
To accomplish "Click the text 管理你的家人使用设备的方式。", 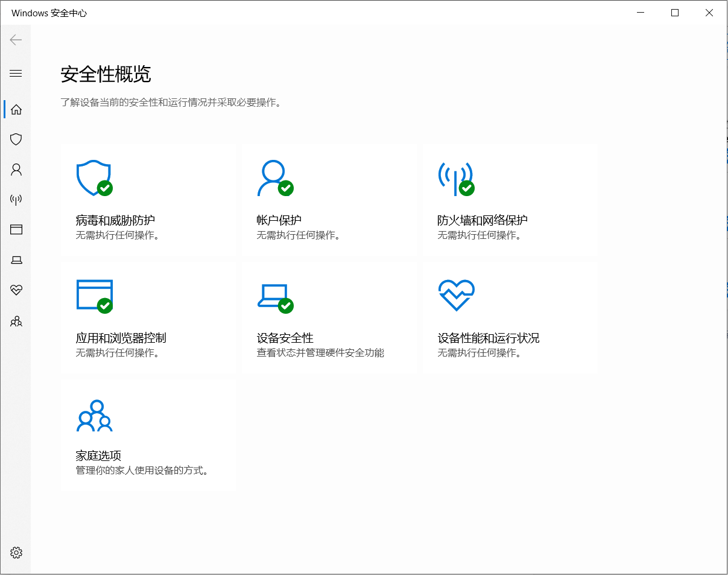I will tap(142, 471).
